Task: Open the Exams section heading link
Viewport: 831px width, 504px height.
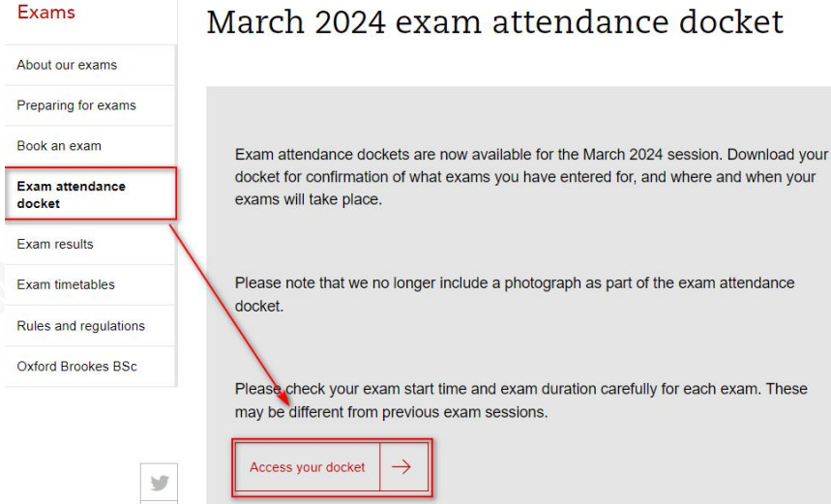Action: [46, 13]
